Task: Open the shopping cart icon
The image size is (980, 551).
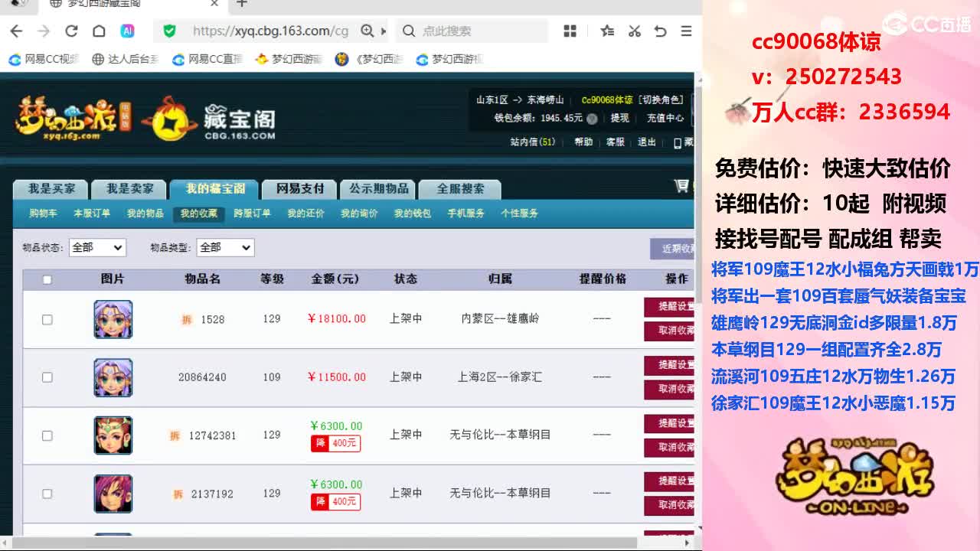Action: point(681,186)
